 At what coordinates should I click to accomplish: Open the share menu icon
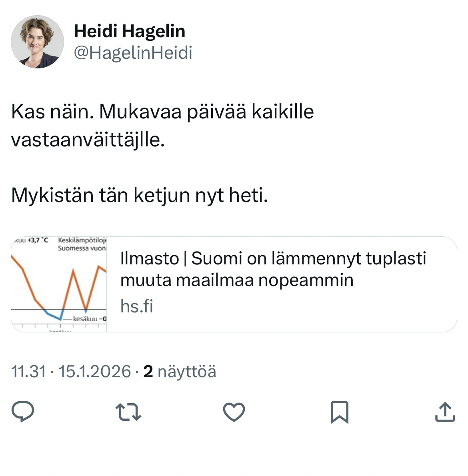pos(445,412)
